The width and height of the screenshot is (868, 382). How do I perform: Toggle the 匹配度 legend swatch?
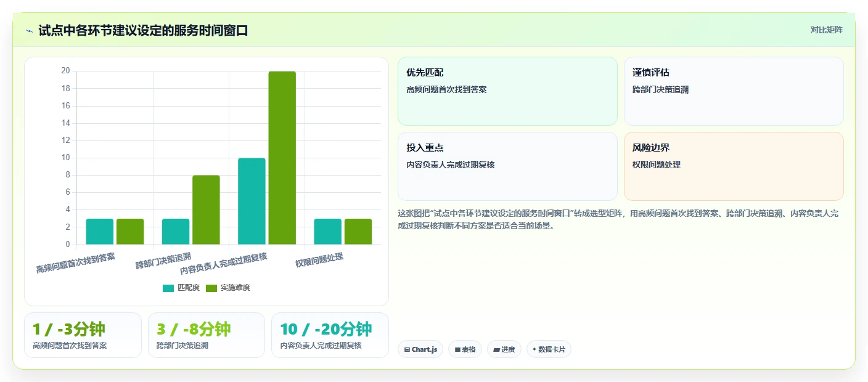click(x=168, y=288)
